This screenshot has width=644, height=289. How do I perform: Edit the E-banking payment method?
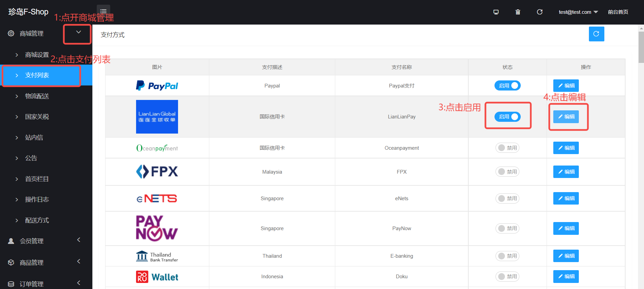566,256
